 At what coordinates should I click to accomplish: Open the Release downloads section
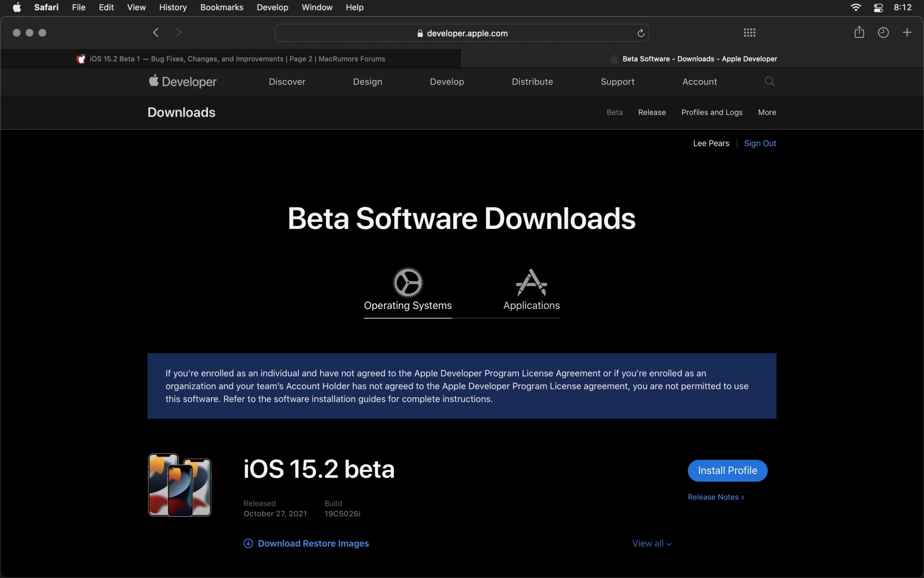click(651, 112)
